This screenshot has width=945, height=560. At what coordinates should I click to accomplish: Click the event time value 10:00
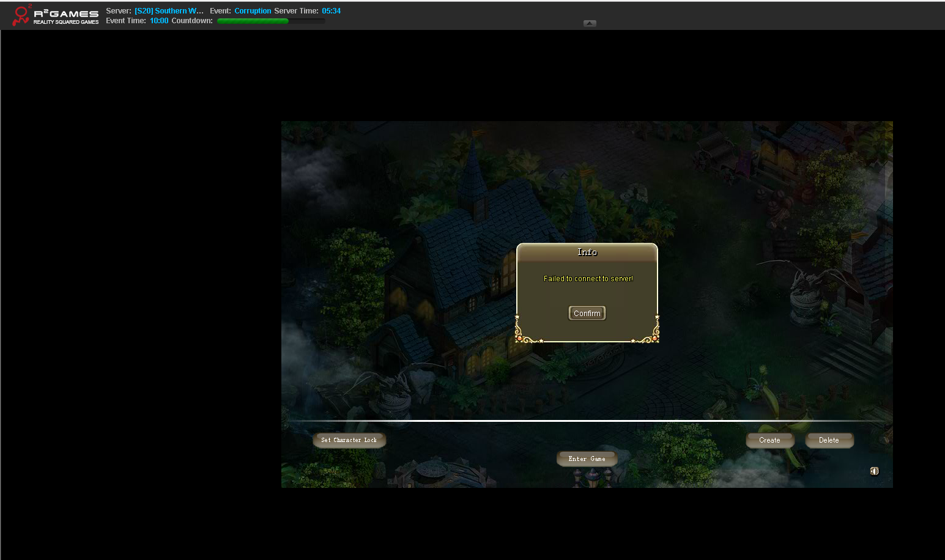tap(159, 21)
